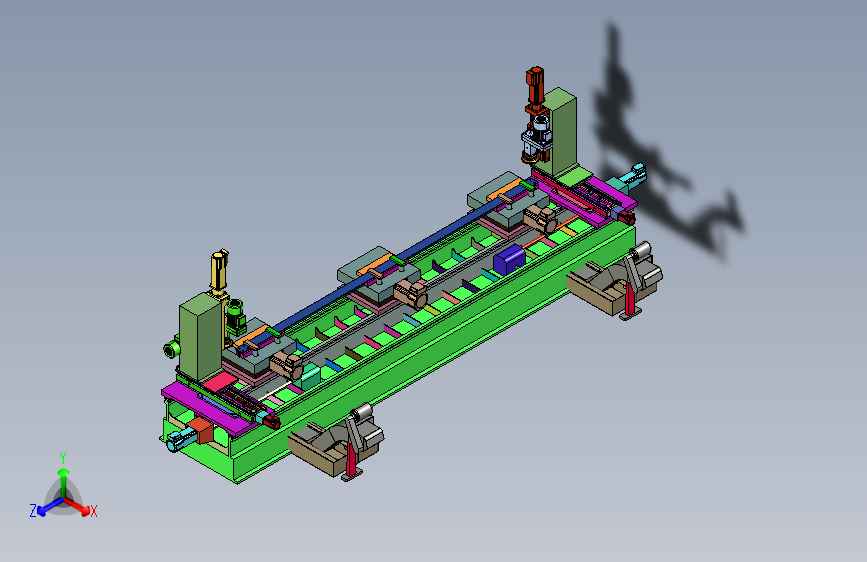Image resolution: width=867 pixels, height=562 pixels.
Task: Select the orange-red motor atop the right tower
Action: pyautogui.click(x=535, y=89)
